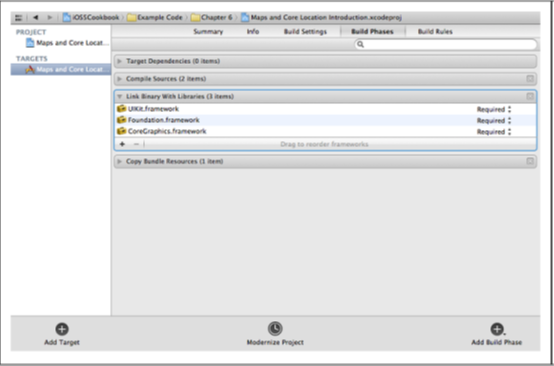Image resolution: width=554 pixels, height=366 pixels.
Task: Select Foundation.framework row
Action: 325,120
